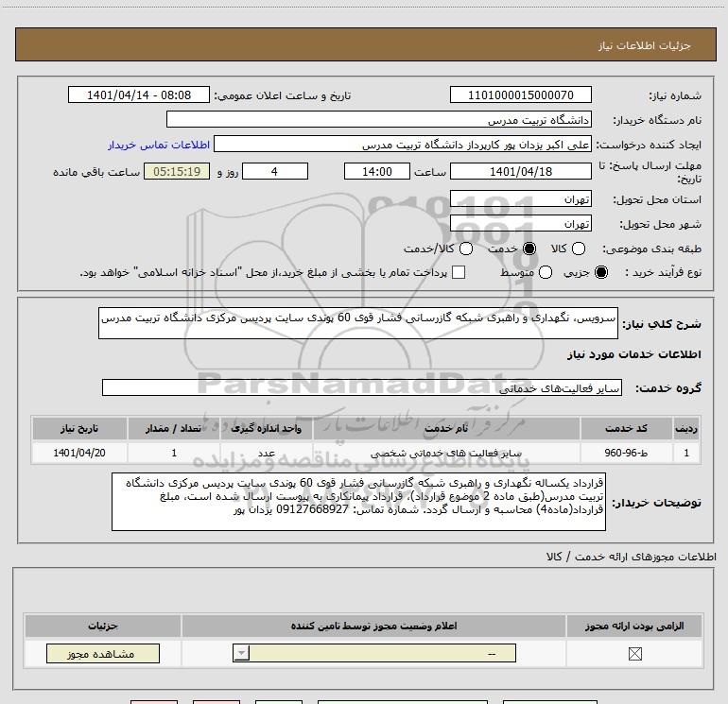Click the تاریخ نیاز column header
The width and height of the screenshot is (728, 704).
point(79,428)
